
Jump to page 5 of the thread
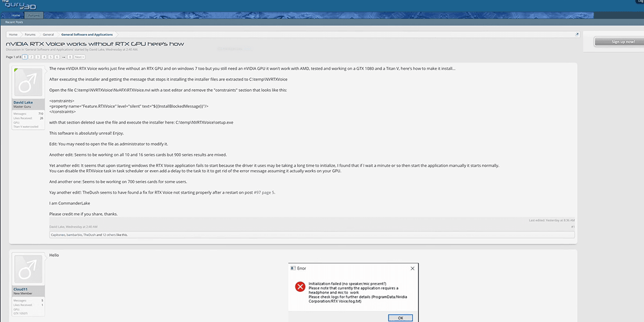coord(50,57)
